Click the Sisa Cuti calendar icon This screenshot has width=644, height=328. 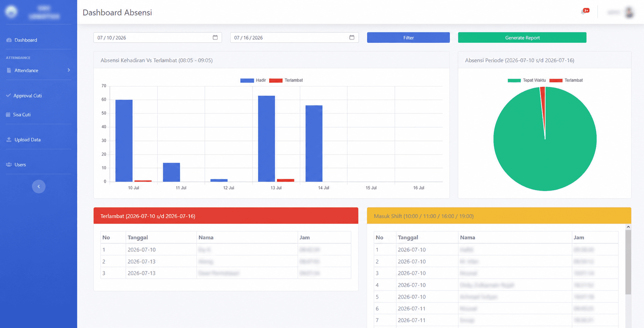click(8, 114)
